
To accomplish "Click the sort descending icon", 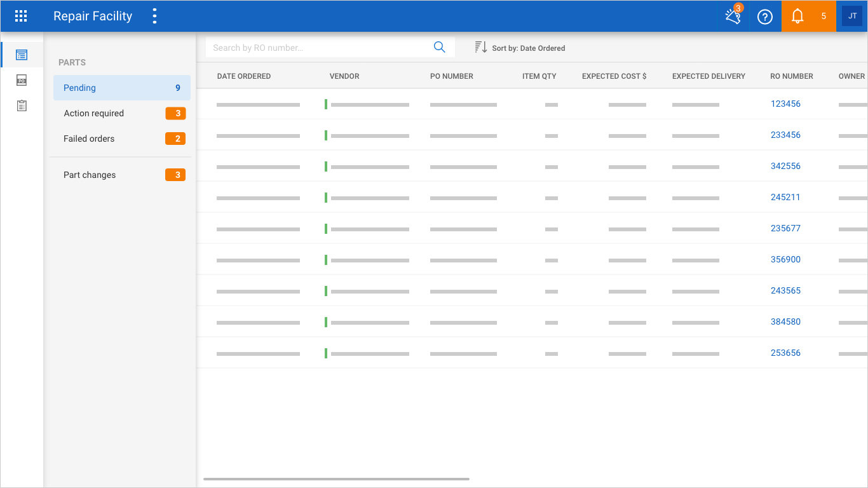I will [x=481, y=48].
